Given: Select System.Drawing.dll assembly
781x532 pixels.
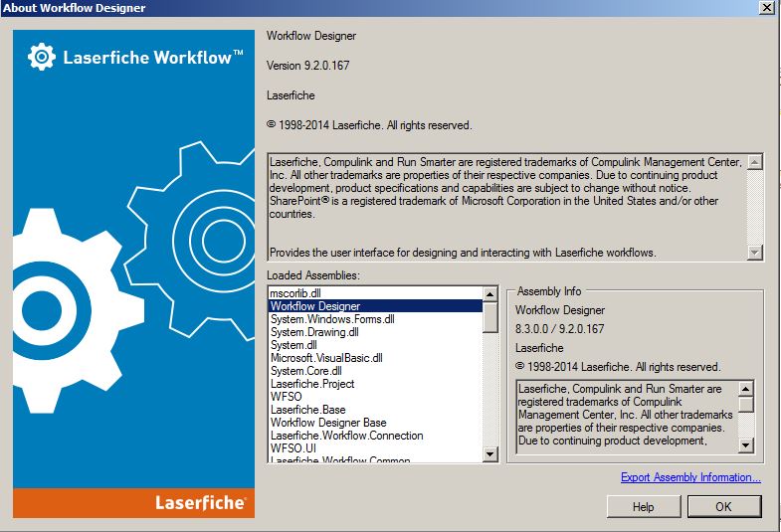Looking at the screenshot, I should [375, 332].
